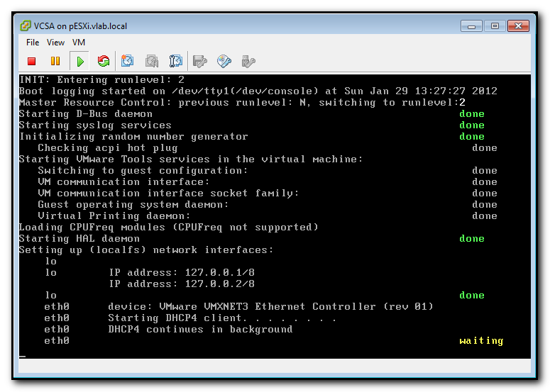Click 'Checking acpi hot plug' text

coord(108,148)
